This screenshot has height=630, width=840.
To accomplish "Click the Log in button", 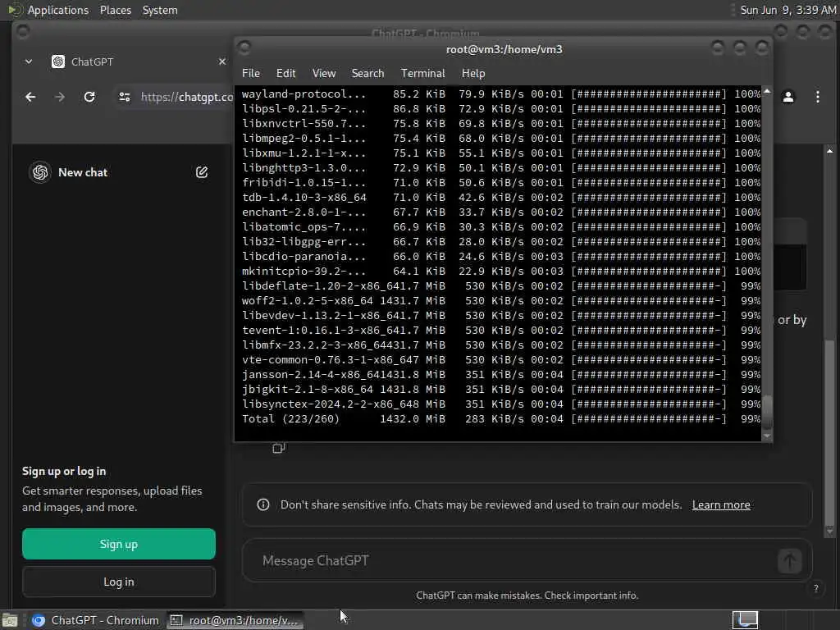I will point(119,582).
